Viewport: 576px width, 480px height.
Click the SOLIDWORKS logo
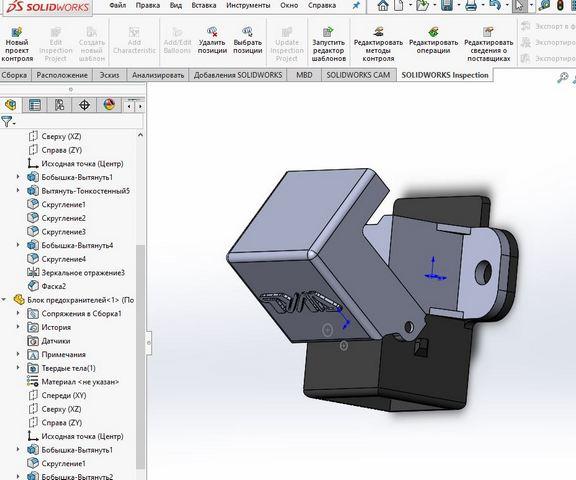click(x=47, y=7)
